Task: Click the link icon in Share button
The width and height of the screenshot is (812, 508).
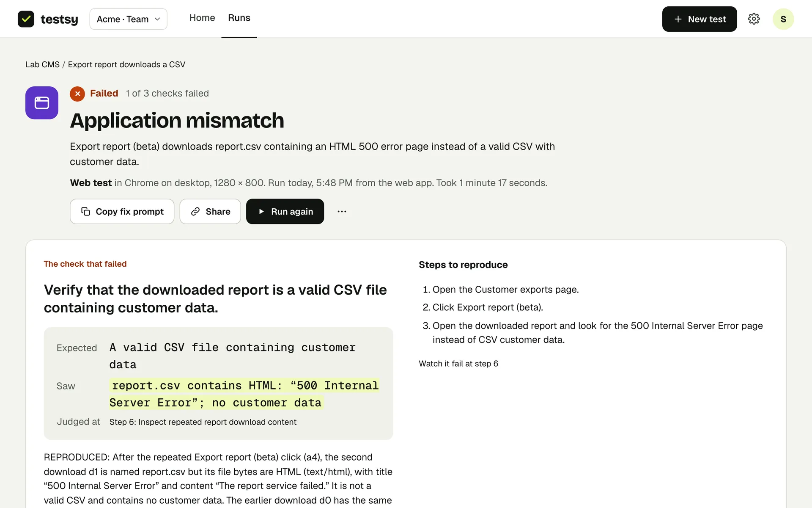Action: coord(195,211)
